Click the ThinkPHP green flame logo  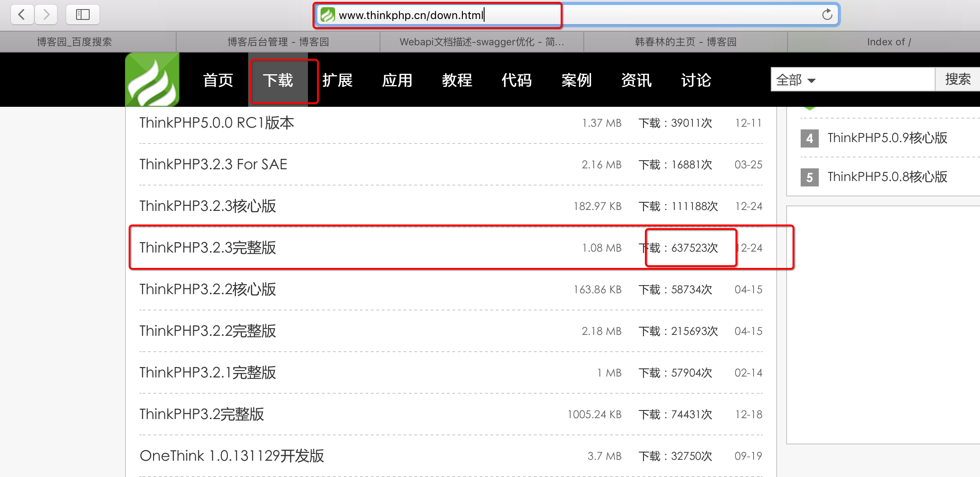152,80
